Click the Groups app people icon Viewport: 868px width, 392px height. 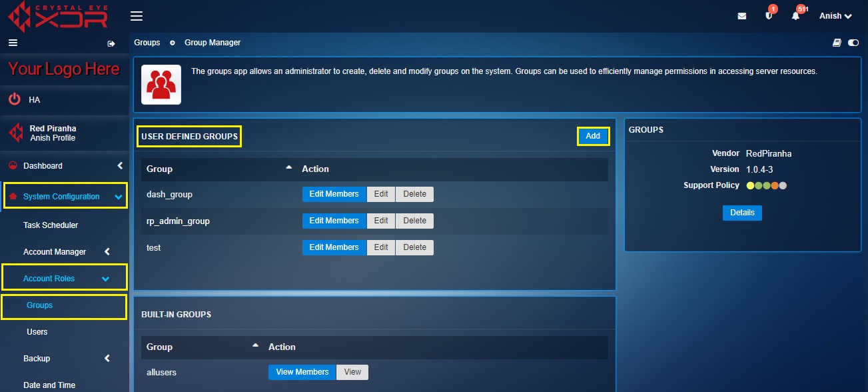point(161,85)
